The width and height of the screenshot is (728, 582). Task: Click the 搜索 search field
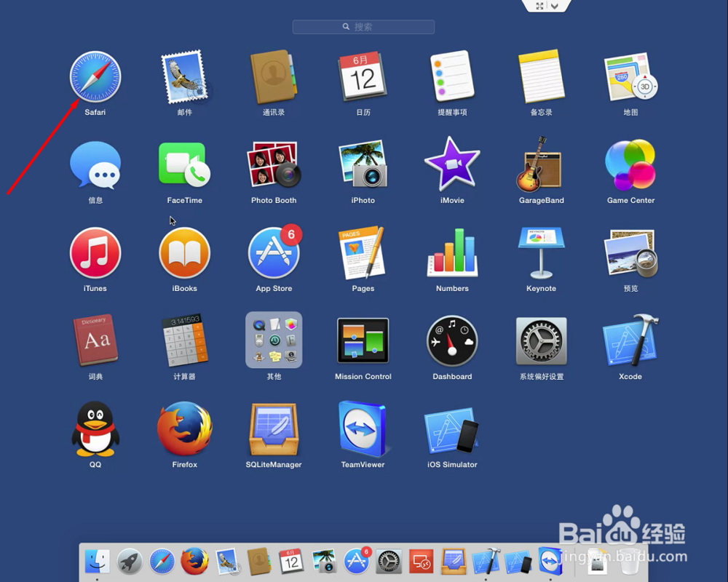[363, 27]
